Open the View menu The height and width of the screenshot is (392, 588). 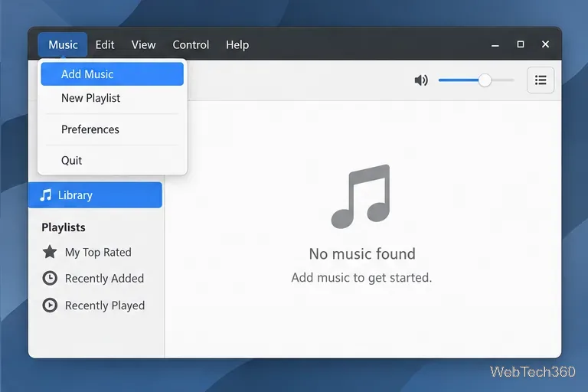143,45
